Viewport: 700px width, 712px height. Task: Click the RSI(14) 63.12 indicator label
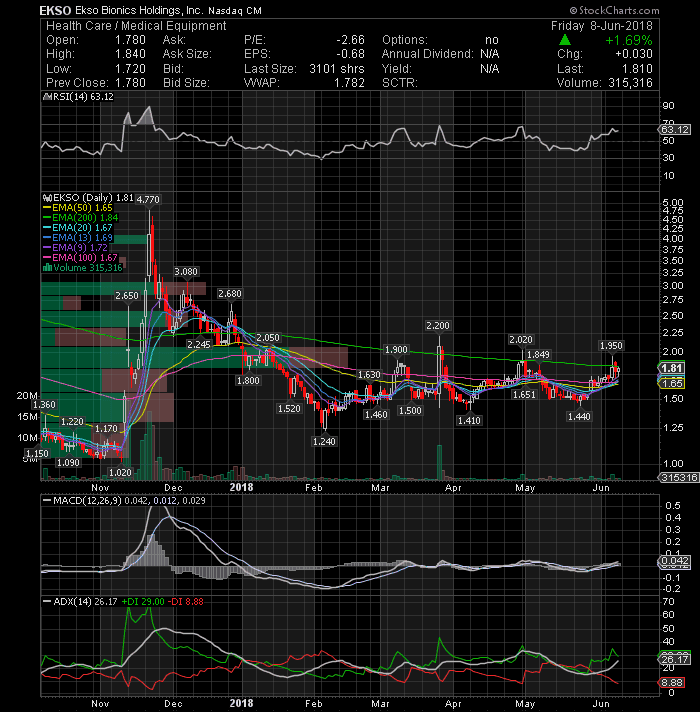pos(80,97)
